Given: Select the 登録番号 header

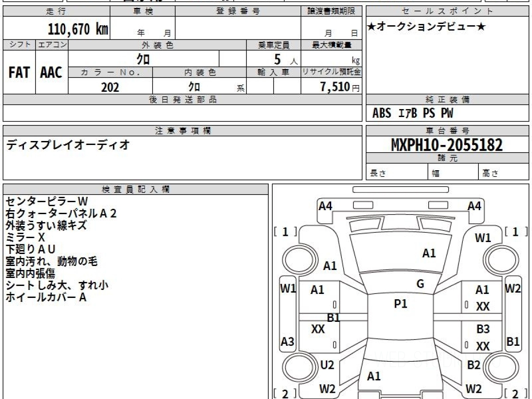Looking at the screenshot, I should pos(238,12).
